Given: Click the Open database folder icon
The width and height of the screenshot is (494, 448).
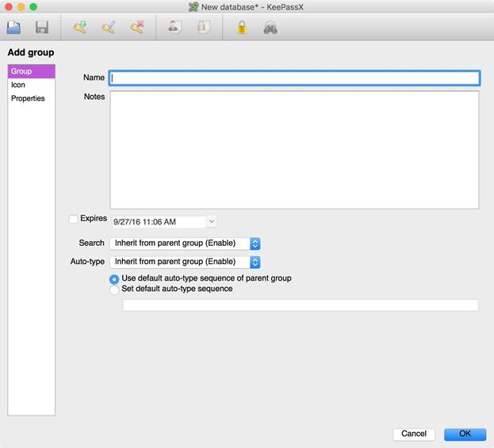Looking at the screenshot, I should point(13,28).
